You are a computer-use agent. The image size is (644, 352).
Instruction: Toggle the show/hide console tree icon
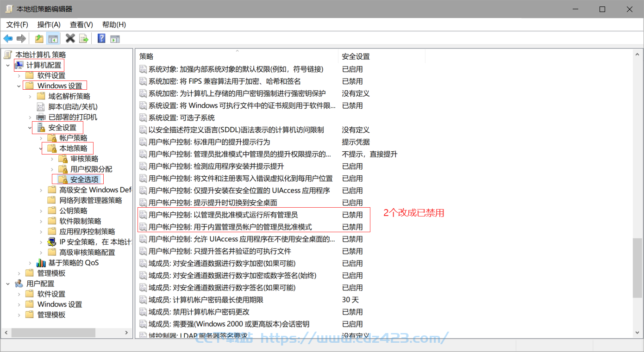click(x=53, y=38)
